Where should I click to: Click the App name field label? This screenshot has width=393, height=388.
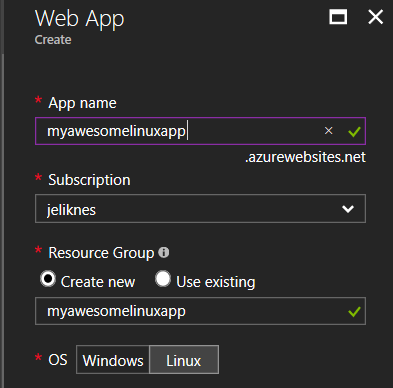click(x=82, y=103)
